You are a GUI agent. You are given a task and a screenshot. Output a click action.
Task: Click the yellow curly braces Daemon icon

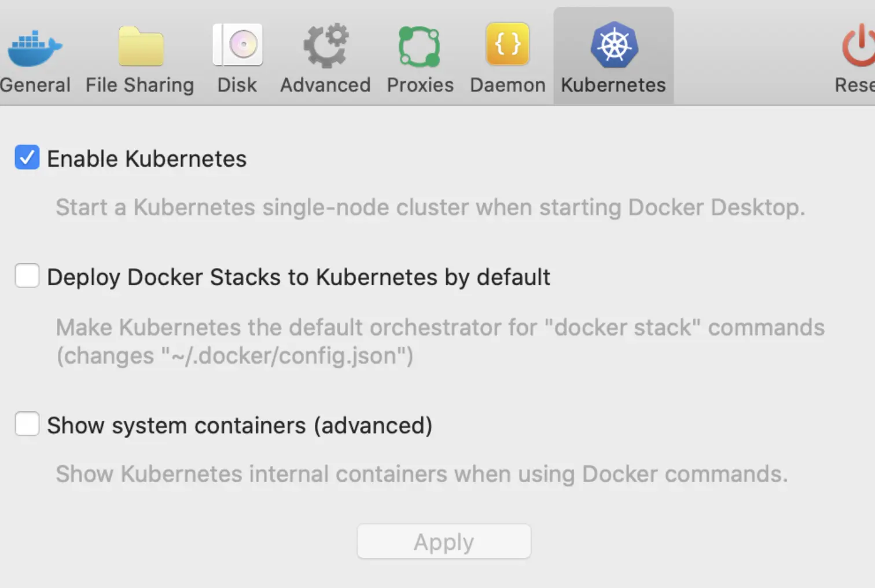(508, 44)
